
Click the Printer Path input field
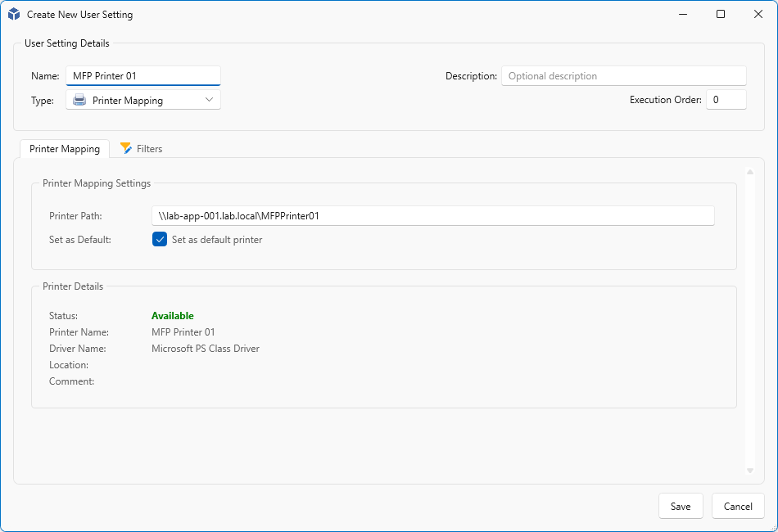(x=432, y=216)
